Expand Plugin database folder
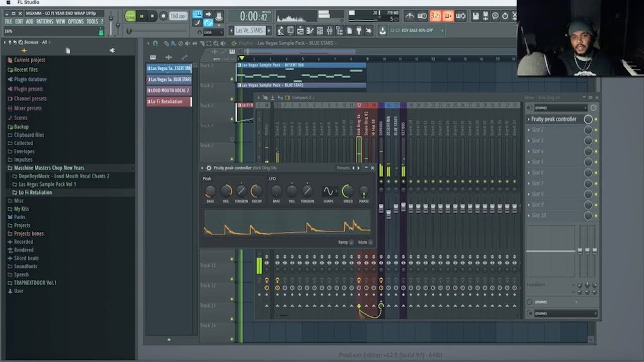Screen dimensions: 644x362 coord(30,79)
